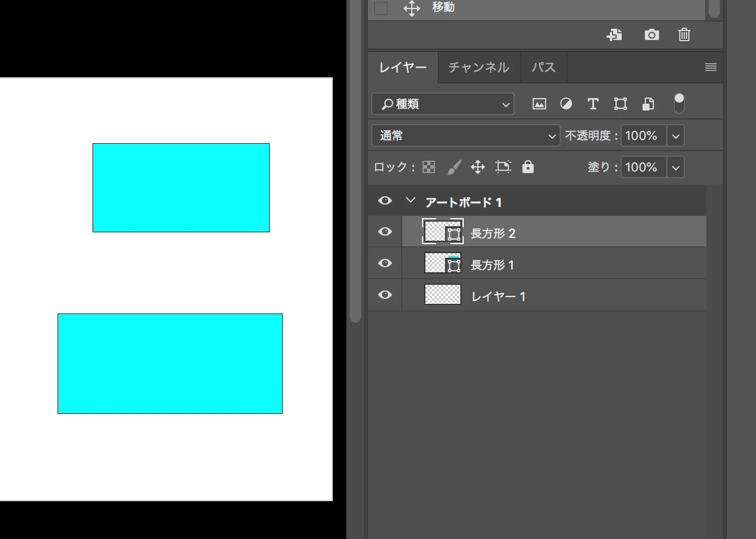
Task: Click the レイヤー 1 layer name
Action: click(499, 297)
